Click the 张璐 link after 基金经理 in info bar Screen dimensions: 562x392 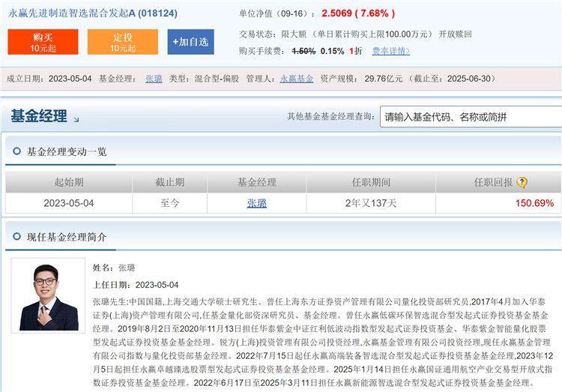pos(154,79)
